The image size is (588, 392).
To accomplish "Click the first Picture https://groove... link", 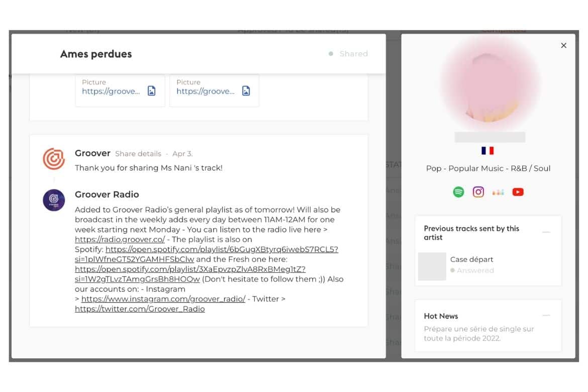I will point(111,91).
